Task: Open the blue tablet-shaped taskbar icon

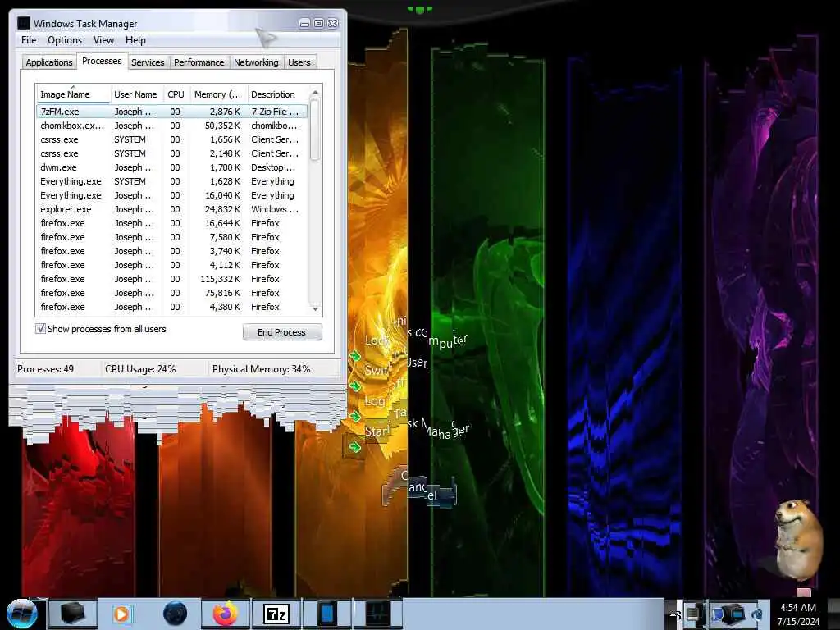Action: [x=326, y=614]
